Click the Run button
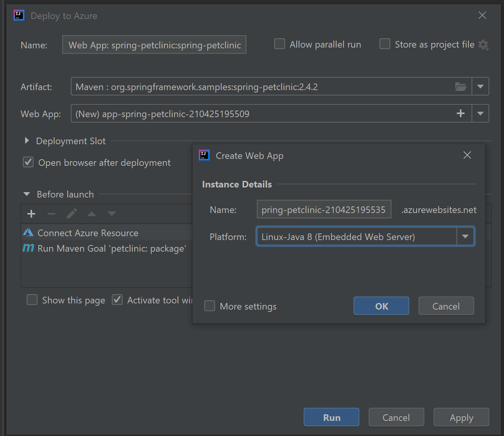Viewport: 504px width, 436px height. [331, 417]
